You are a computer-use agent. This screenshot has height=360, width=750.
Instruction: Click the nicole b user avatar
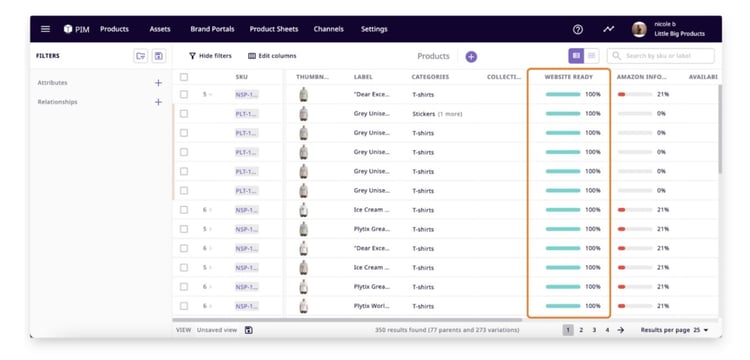pyautogui.click(x=639, y=30)
